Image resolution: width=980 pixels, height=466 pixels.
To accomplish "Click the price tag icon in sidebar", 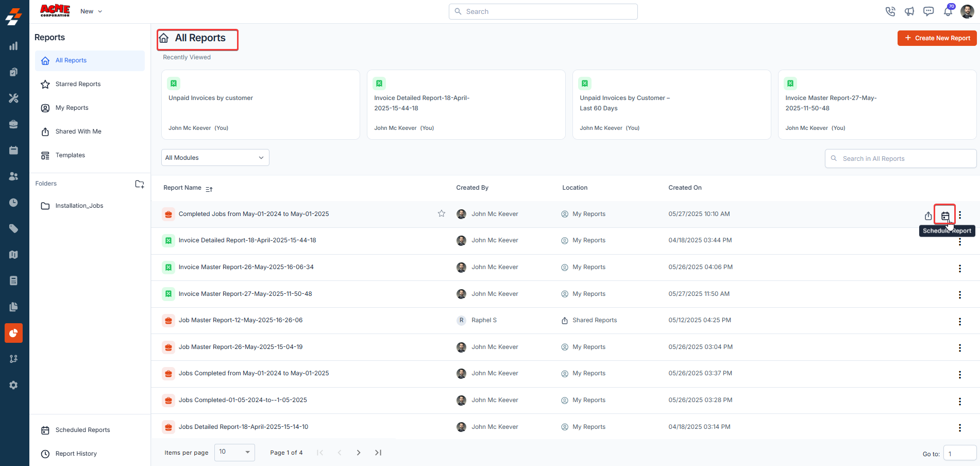I will pyautogui.click(x=13, y=228).
